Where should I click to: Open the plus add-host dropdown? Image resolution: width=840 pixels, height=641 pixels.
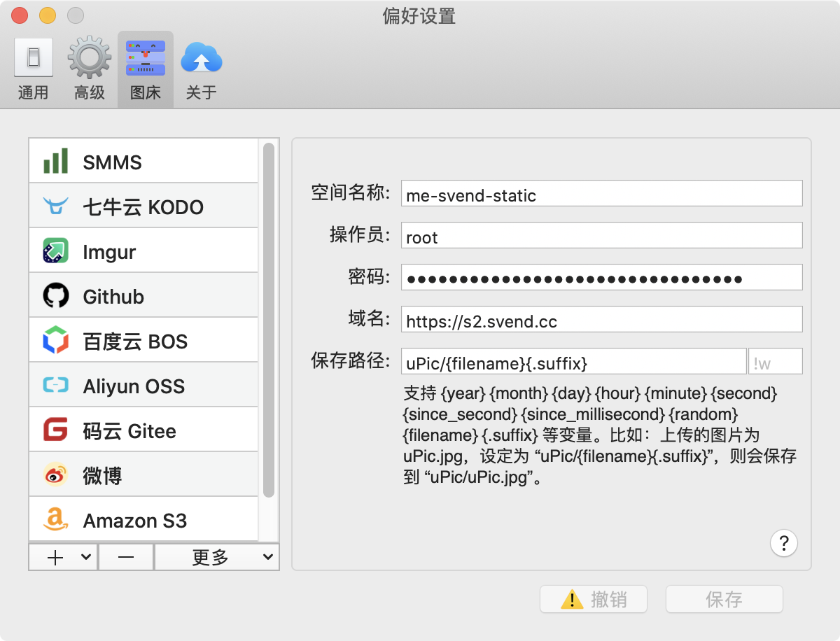[x=63, y=557]
